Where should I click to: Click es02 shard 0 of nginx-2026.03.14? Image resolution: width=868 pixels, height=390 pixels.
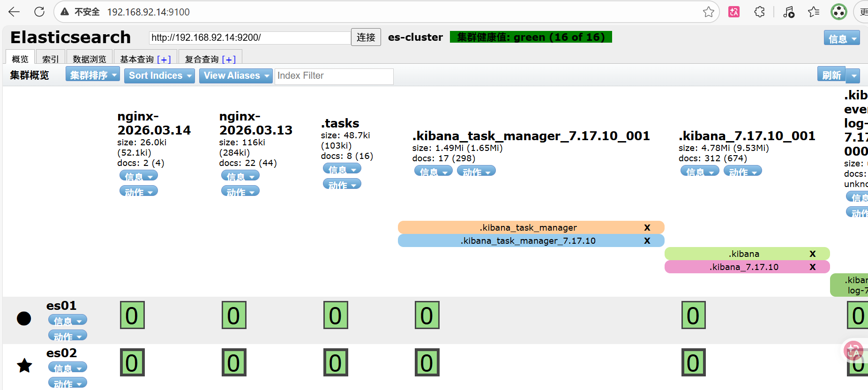pyautogui.click(x=132, y=362)
